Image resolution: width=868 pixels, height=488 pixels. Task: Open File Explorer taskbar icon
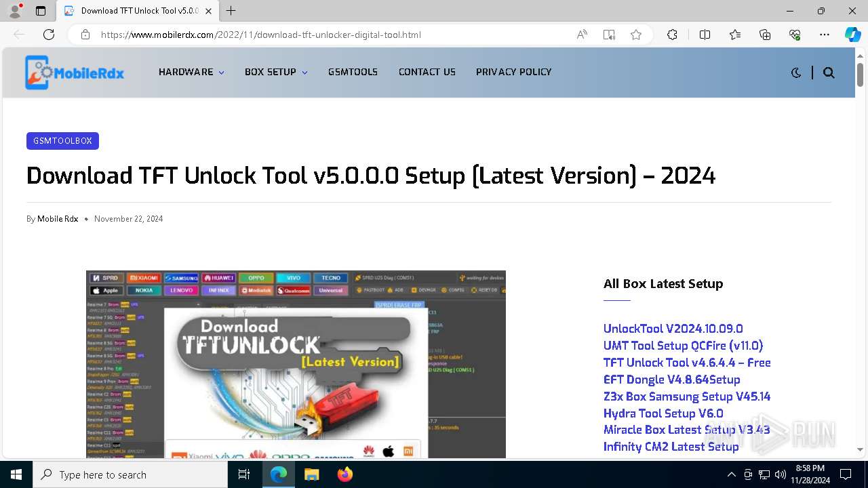pos(311,474)
